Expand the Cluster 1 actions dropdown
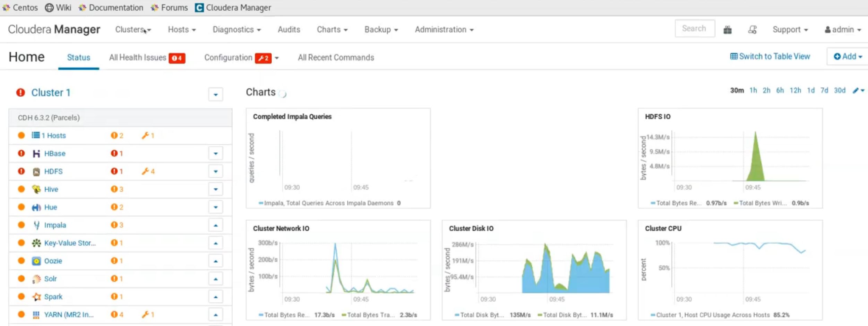This screenshot has width=868, height=326. [x=215, y=94]
